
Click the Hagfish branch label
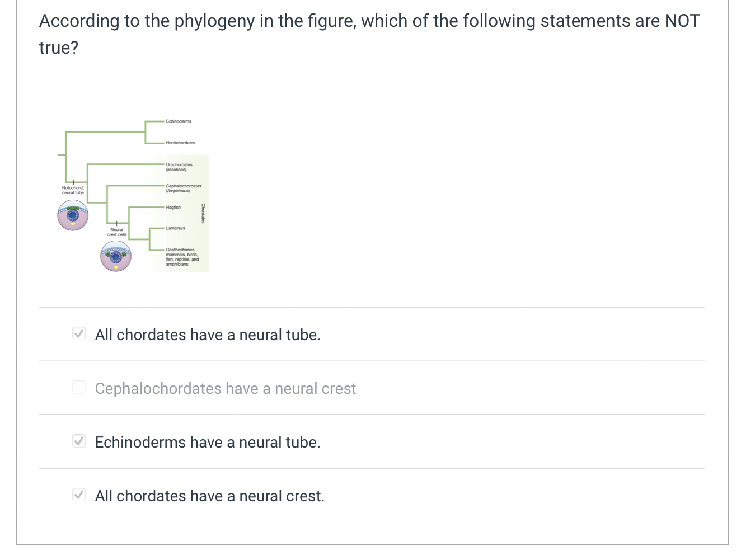click(173, 207)
